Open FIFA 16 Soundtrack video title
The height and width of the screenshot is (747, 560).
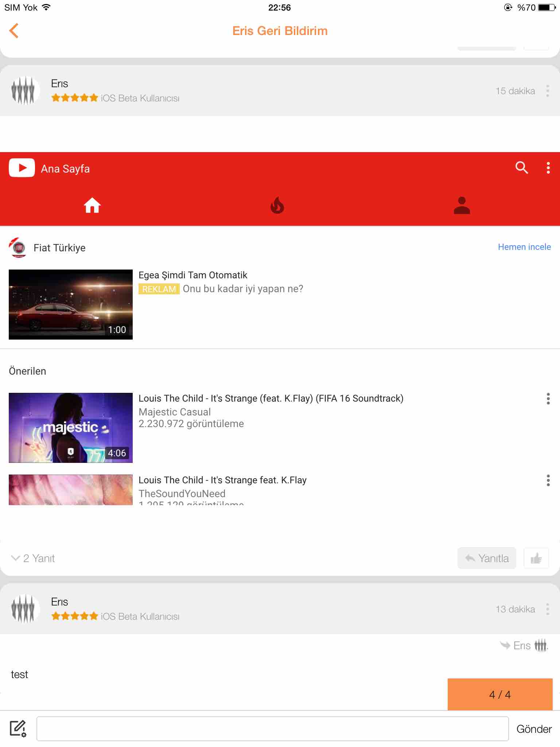tap(271, 398)
